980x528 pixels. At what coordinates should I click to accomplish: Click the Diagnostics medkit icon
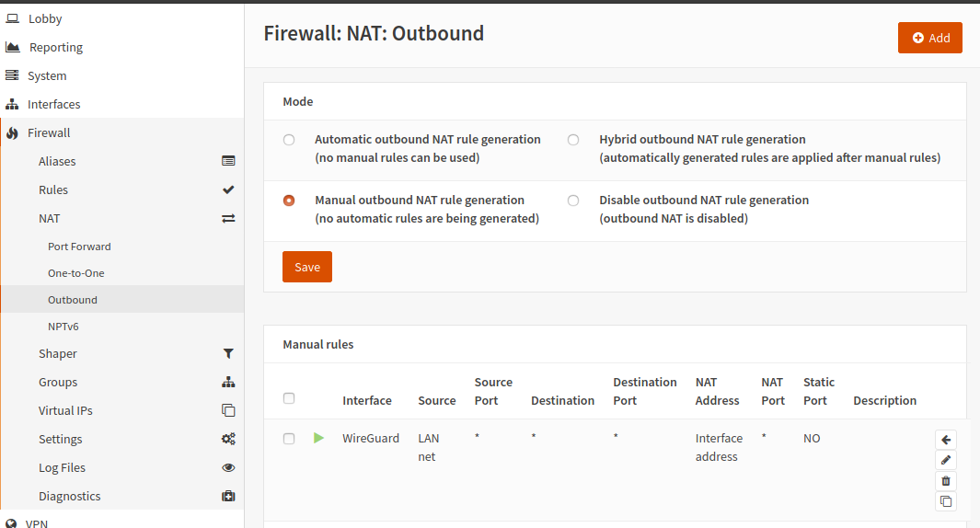click(x=228, y=496)
